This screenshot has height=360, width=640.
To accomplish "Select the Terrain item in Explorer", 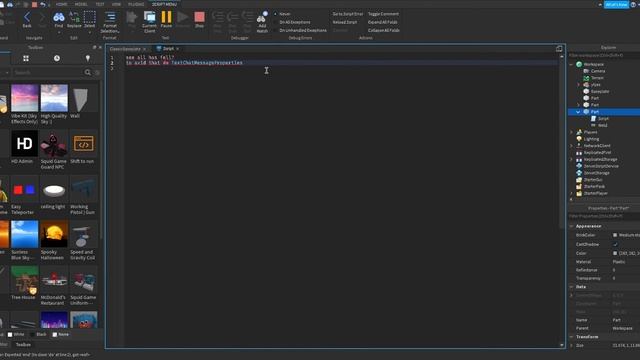I will coord(597,78).
